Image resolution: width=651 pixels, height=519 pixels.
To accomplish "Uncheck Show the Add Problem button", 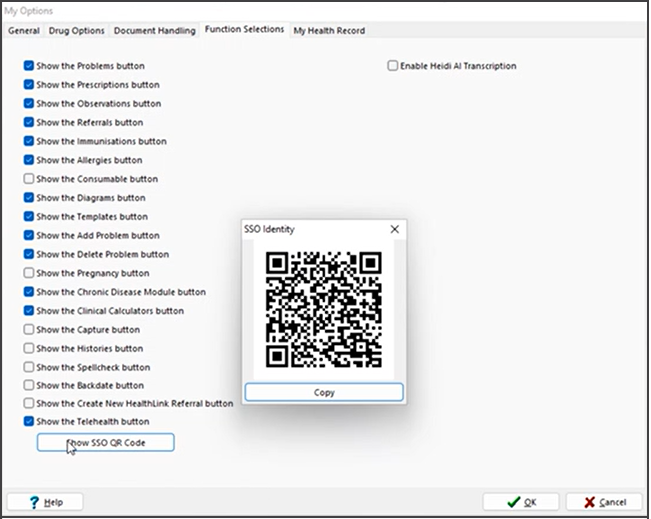I will (x=29, y=235).
